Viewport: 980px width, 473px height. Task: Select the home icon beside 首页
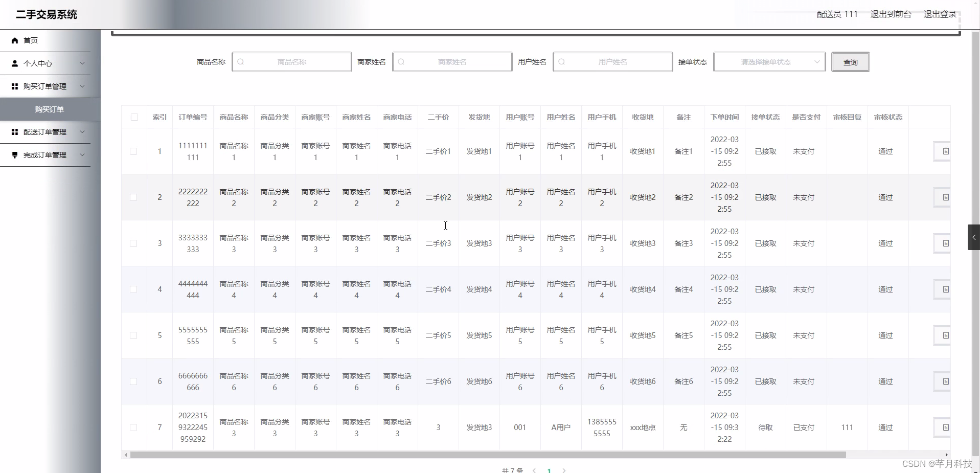pyautogui.click(x=15, y=40)
